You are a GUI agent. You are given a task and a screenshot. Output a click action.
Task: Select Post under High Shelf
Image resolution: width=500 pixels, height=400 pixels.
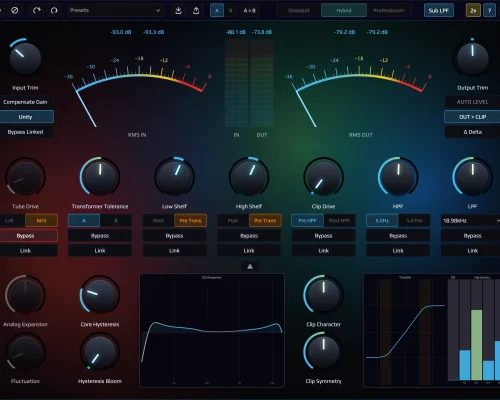pyautogui.click(x=233, y=221)
